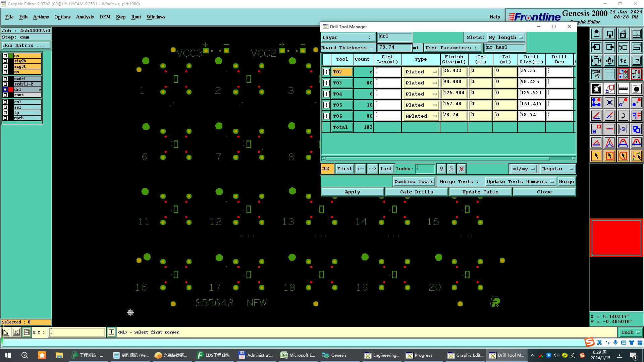The height and width of the screenshot is (362, 644).
Task: Toggle visibility checkbox for rout layer
Action: (x=5, y=95)
